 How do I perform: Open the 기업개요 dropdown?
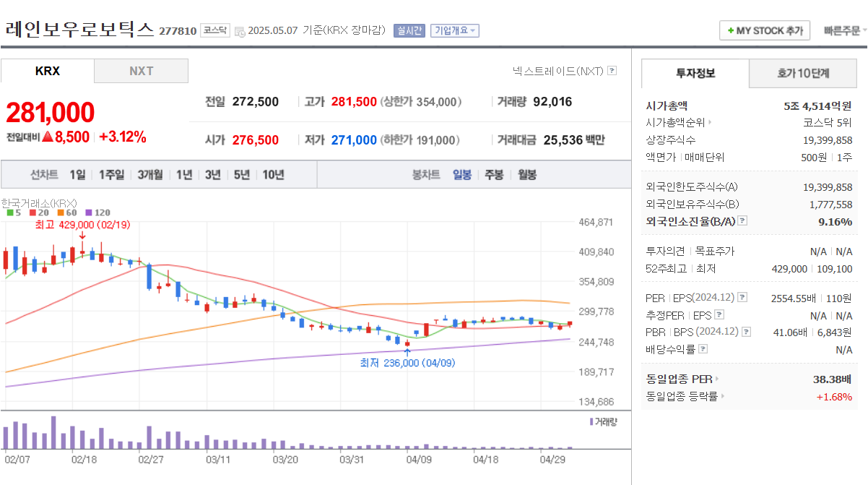click(456, 30)
